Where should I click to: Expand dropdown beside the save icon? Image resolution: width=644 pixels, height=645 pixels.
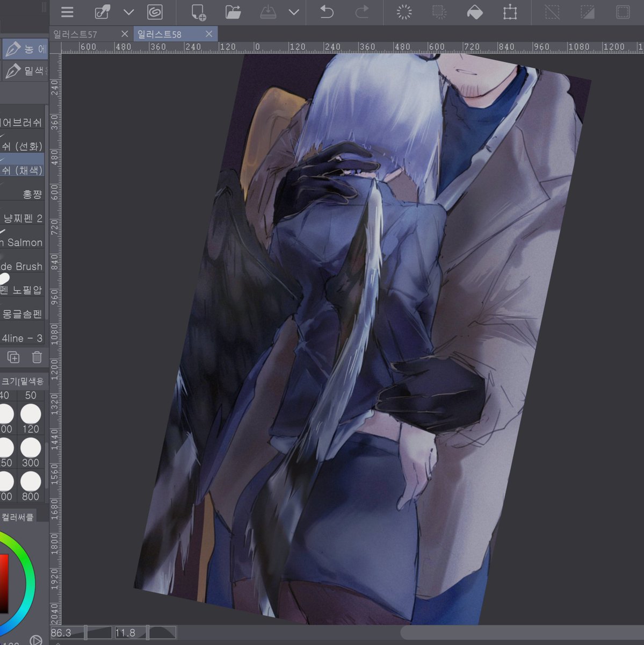point(294,12)
